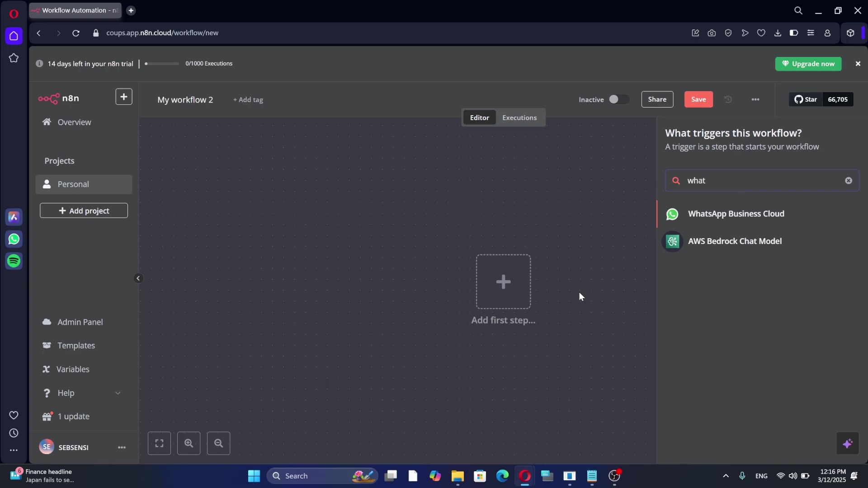Select AWS Bedrock Chat Model node
This screenshot has width=868, height=488.
tap(762, 241)
